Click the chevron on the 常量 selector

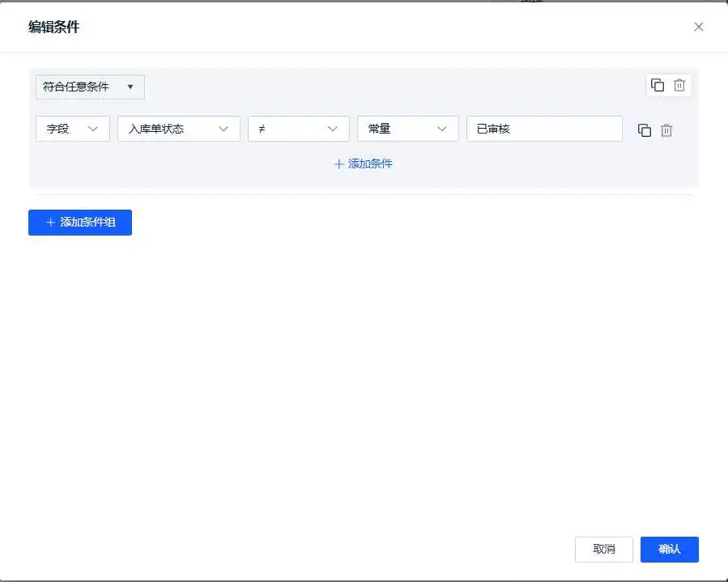coord(442,128)
